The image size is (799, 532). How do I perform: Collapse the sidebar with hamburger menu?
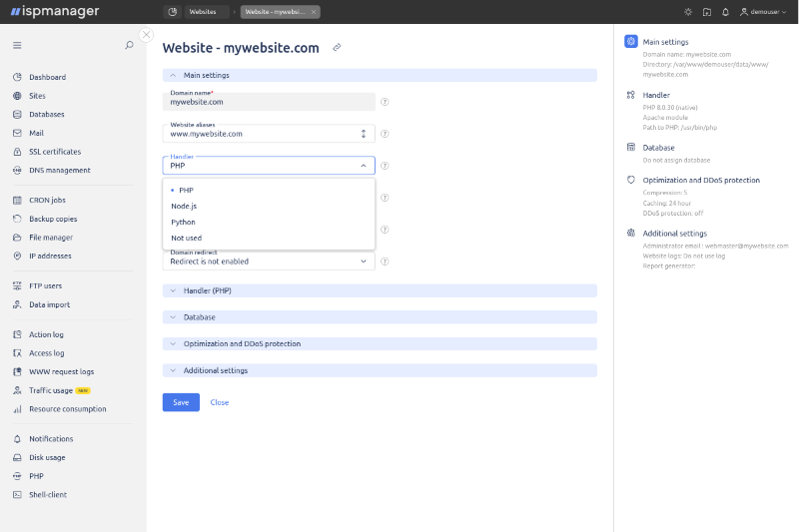(x=17, y=45)
